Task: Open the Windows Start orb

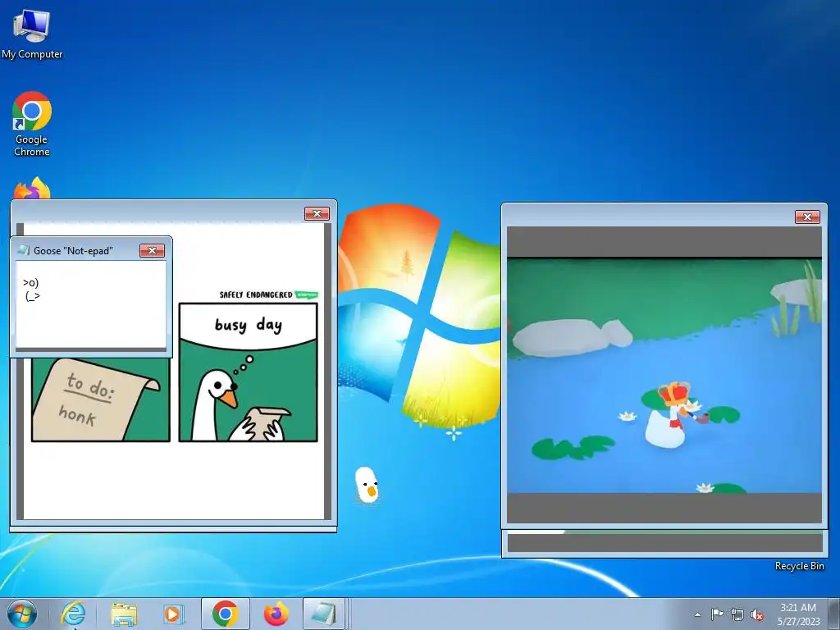Action: 22,614
